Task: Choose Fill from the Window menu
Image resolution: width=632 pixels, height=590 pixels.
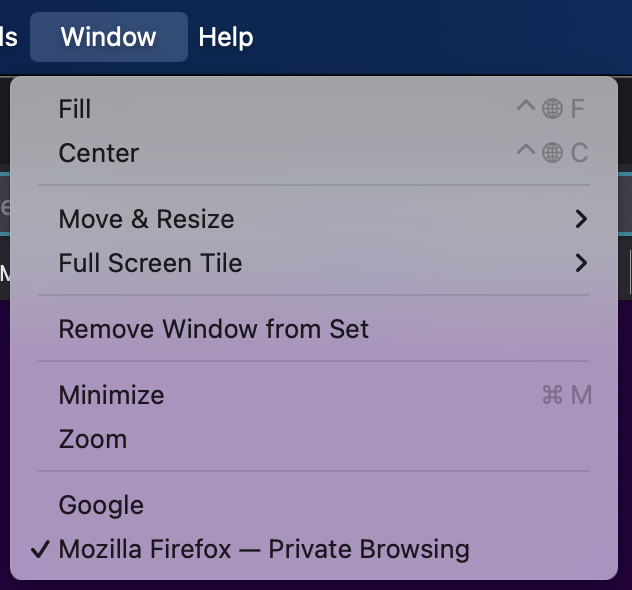Action: pos(314,109)
